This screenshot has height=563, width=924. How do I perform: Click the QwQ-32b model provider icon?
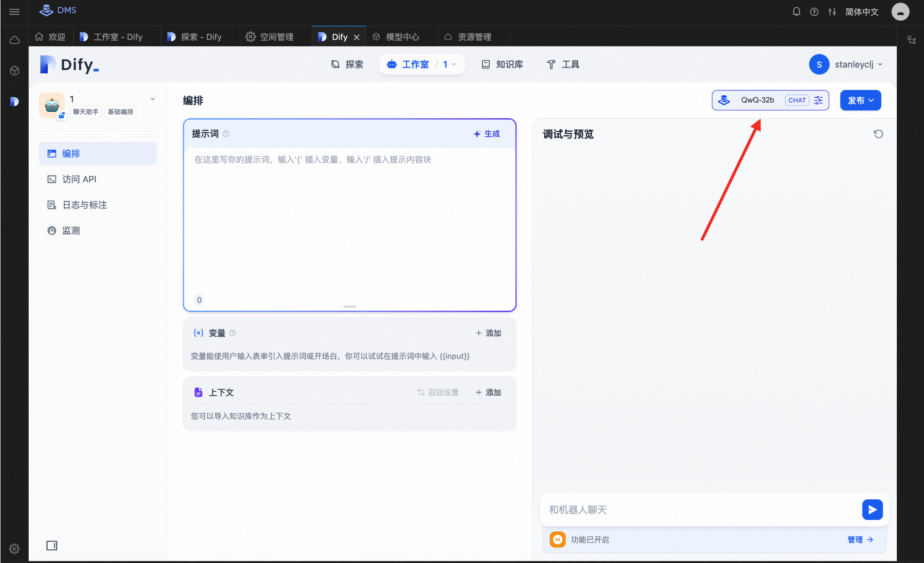point(724,100)
